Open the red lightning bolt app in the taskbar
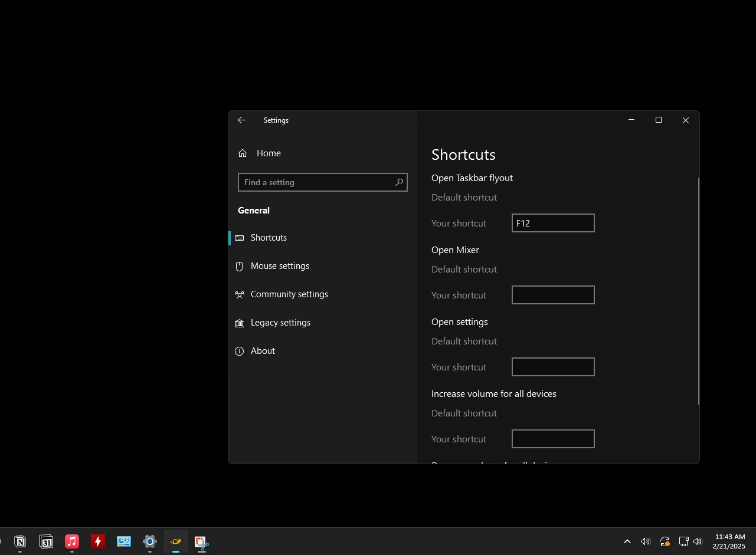This screenshot has width=756, height=555. point(98,541)
